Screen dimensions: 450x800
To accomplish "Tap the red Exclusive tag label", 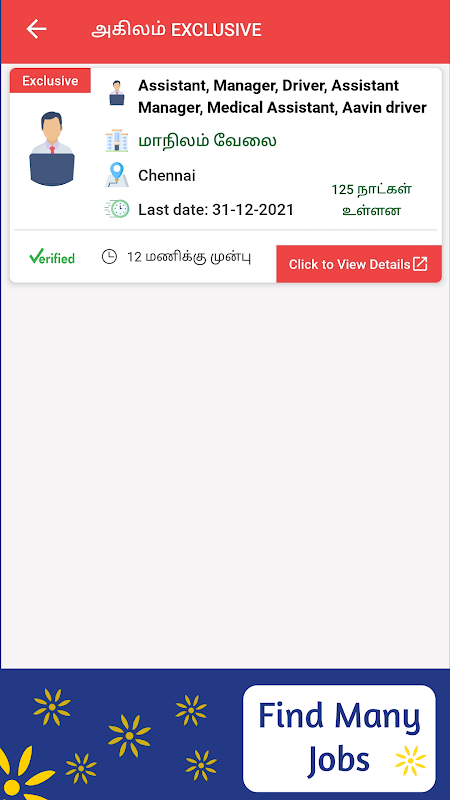I will coord(50,81).
